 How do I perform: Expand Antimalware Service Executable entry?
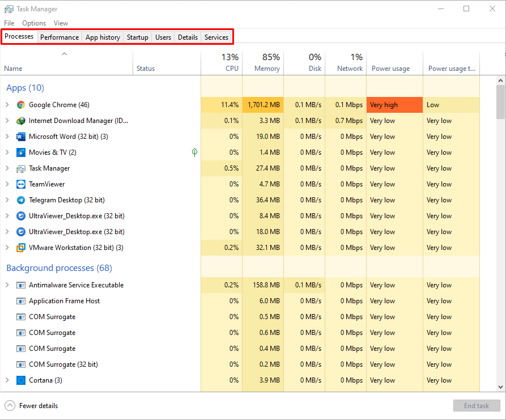click(x=7, y=285)
